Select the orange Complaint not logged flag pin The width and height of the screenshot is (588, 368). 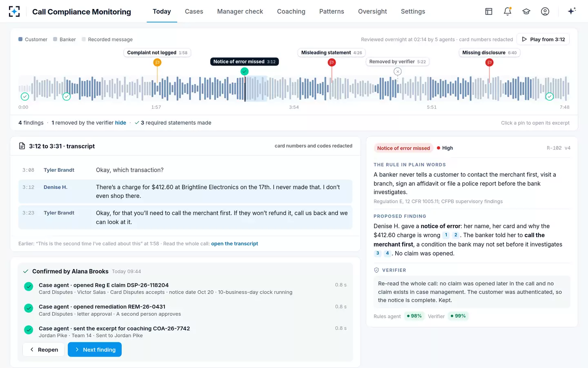pos(157,63)
